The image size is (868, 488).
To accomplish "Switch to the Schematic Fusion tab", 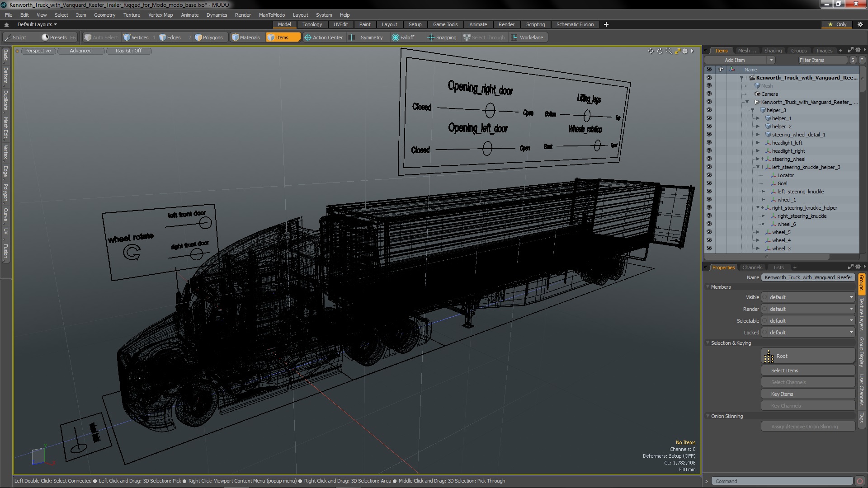I will tap(575, 24).
